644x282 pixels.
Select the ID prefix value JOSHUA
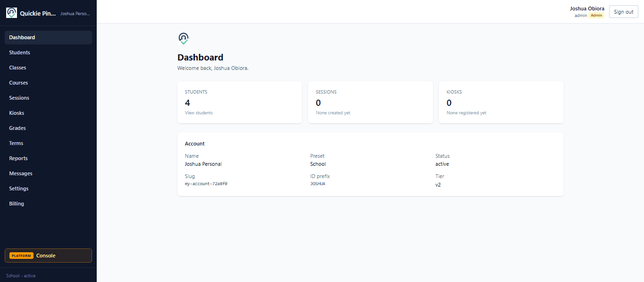318,184
